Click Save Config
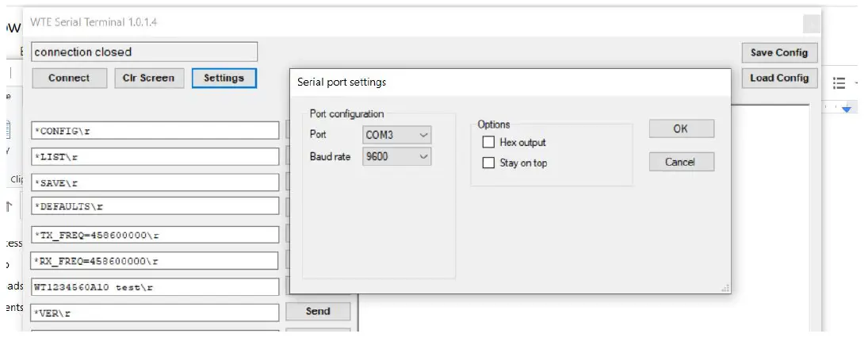868x349 pixels. pos(778,52)
